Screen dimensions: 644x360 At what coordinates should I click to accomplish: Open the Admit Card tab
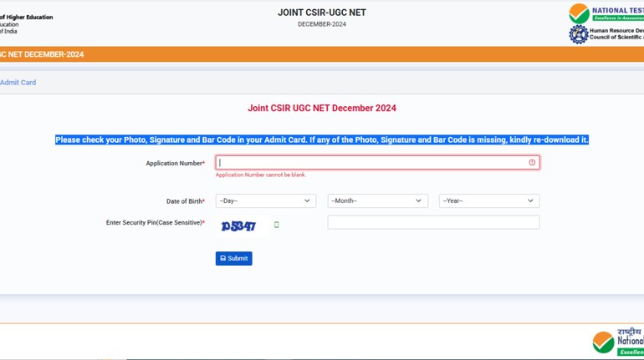click(18, 83)
